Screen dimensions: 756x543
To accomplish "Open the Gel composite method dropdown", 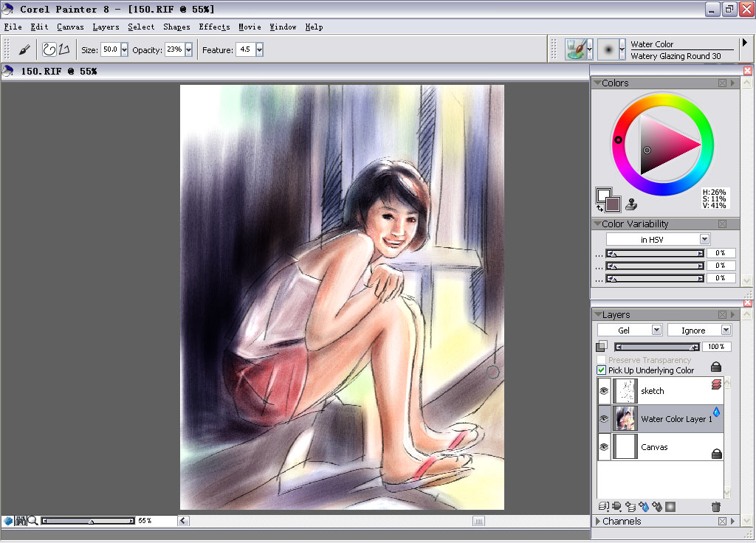I will (x=656, y=330).
